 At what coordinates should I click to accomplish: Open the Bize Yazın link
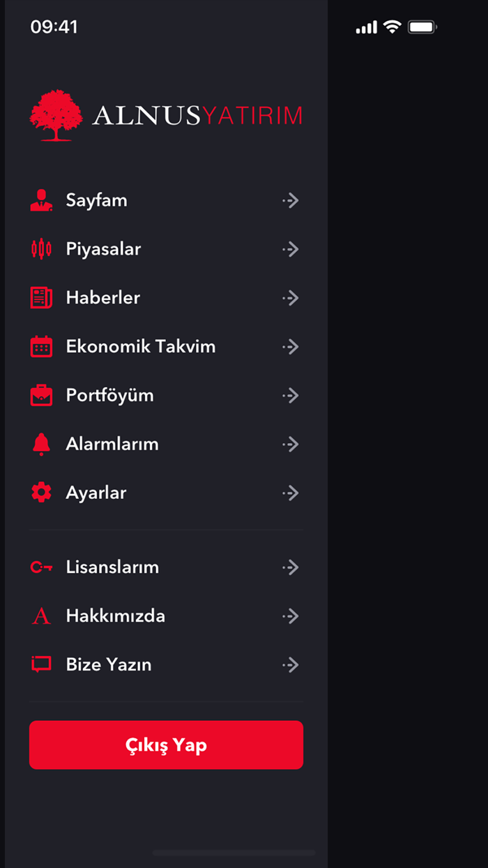click(x=108, y=665)
